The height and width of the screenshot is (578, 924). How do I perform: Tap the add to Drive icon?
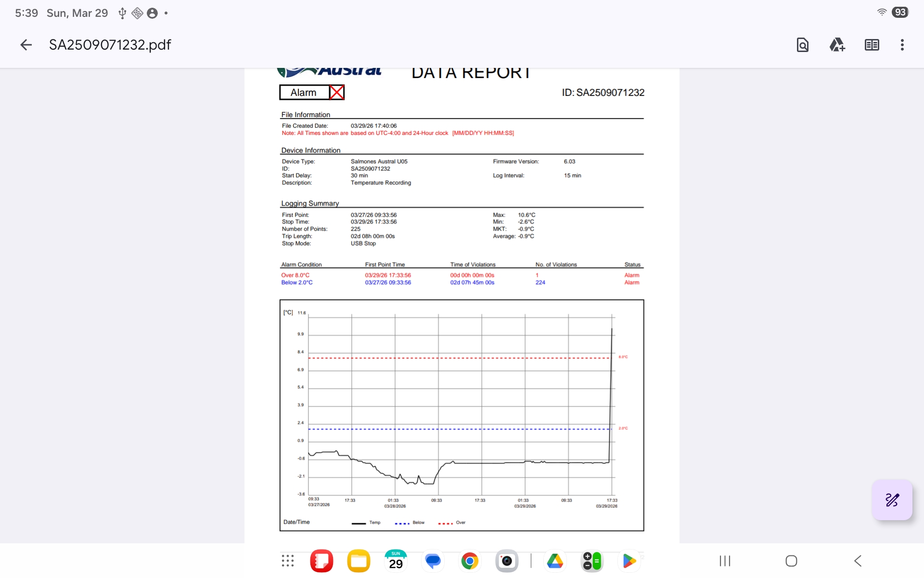[837, 45]
